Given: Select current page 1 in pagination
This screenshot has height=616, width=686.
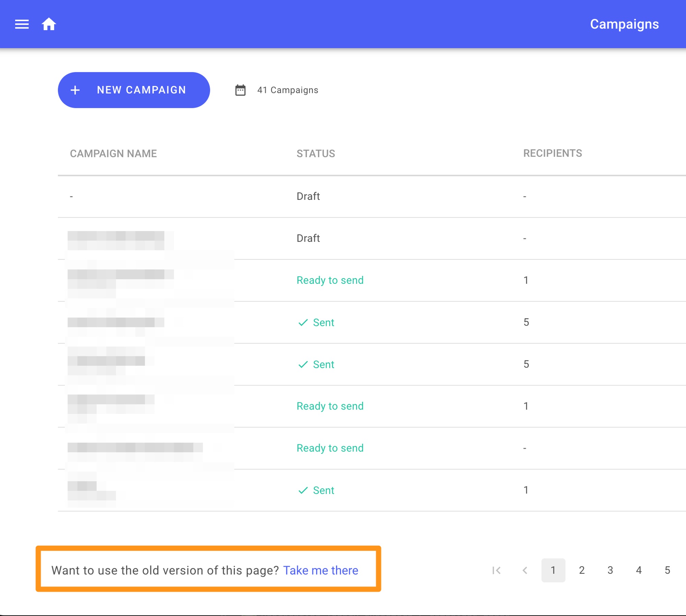Looking at the screenshot, I should [553, 570].
